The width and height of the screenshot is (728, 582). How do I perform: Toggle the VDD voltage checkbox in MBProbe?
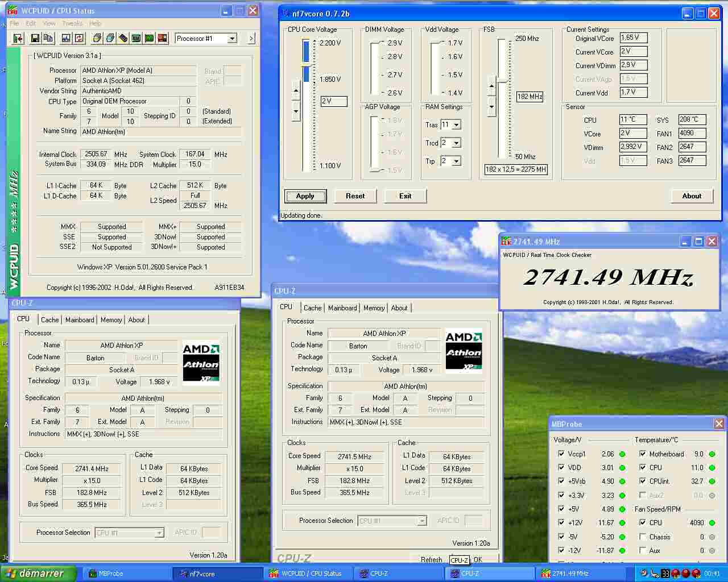coord(561,468)
